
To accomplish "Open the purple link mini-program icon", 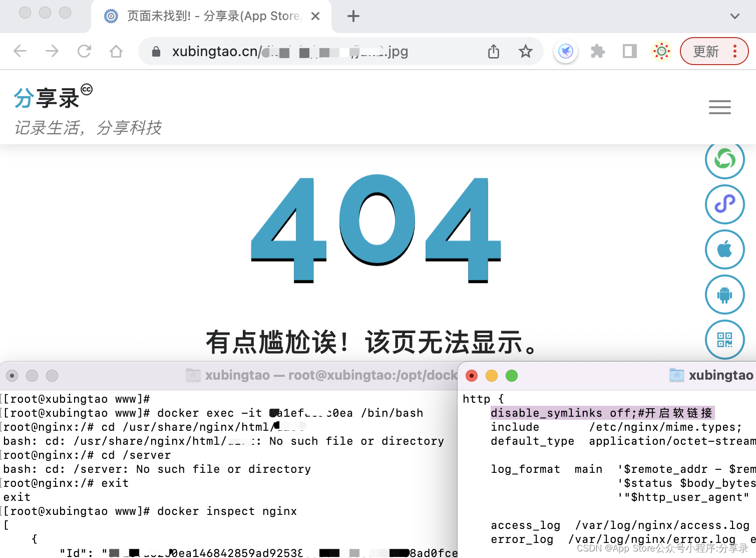I will pyautogui.click(x=724, y=204).
